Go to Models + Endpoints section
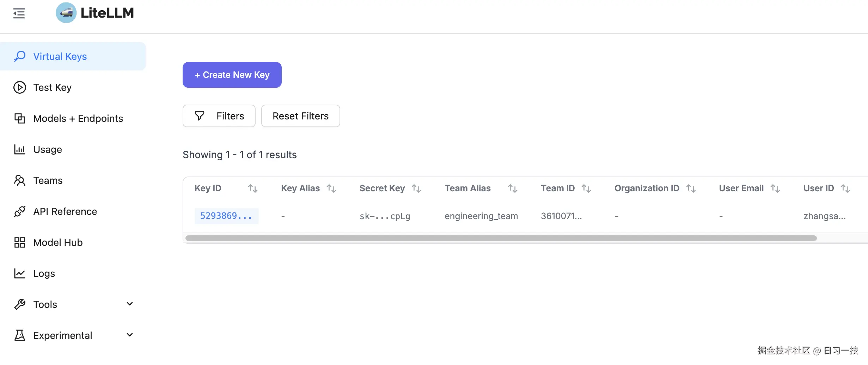This screenshot has width=868, height=365. [x=78, y=118]
